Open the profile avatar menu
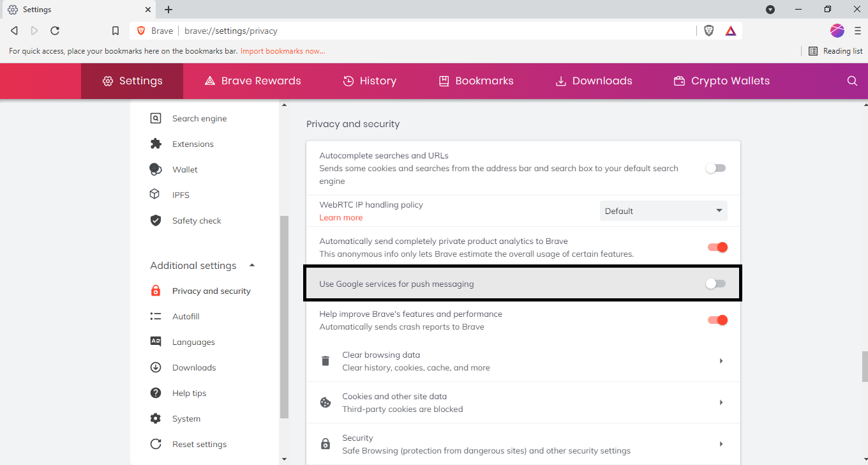Screen dimensions: 868x465 point(837,31)
